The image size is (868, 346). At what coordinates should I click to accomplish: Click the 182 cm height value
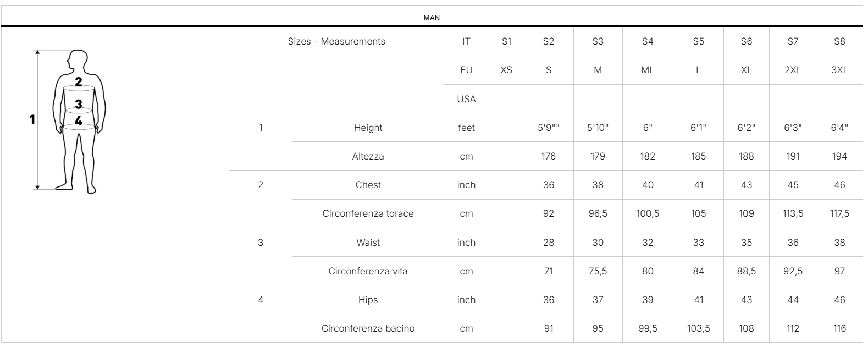point(648,156)
